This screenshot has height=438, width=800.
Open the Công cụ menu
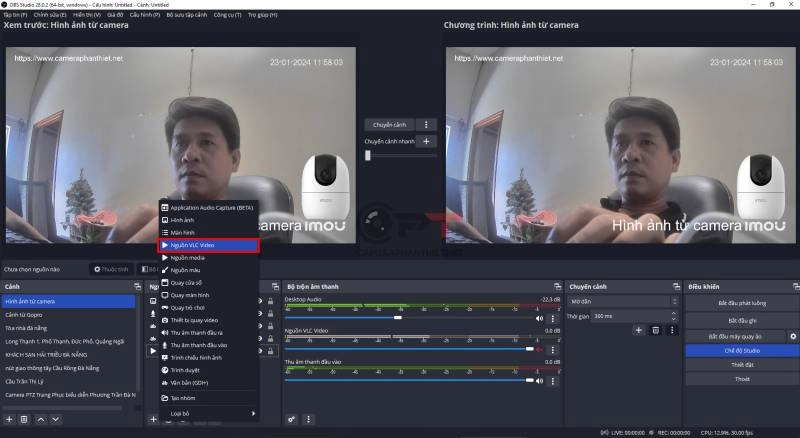(x=228, y=15)
